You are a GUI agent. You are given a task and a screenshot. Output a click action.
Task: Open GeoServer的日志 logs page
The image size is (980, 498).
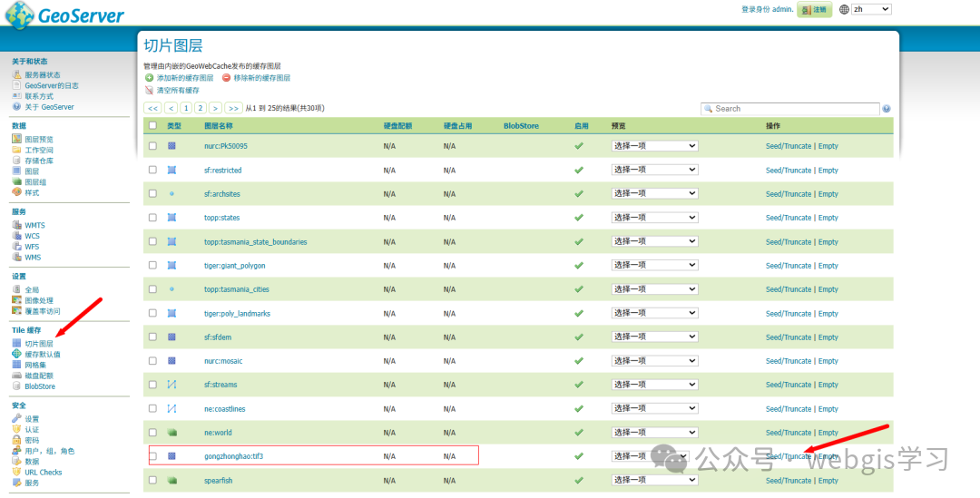coord(51,85)
